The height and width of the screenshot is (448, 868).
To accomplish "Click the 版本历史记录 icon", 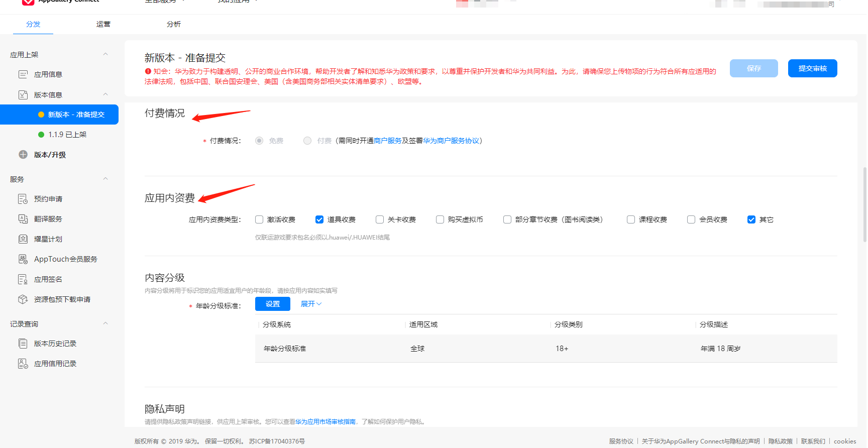I will coord(23,344).
